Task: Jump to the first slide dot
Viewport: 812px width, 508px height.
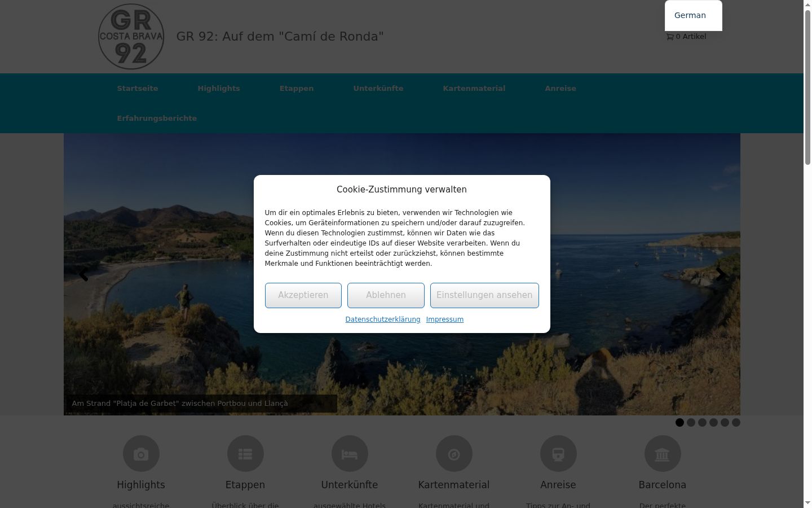Action: [679, 422]
